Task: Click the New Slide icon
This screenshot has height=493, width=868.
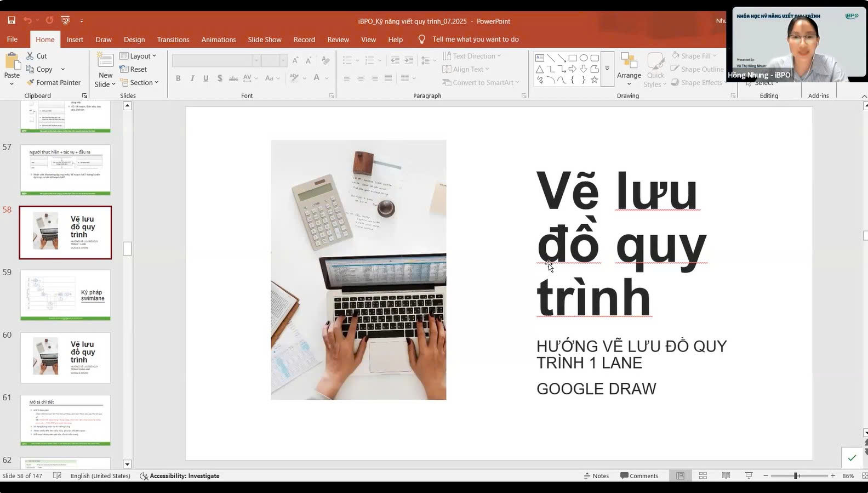Action: [x=105, y=61]
